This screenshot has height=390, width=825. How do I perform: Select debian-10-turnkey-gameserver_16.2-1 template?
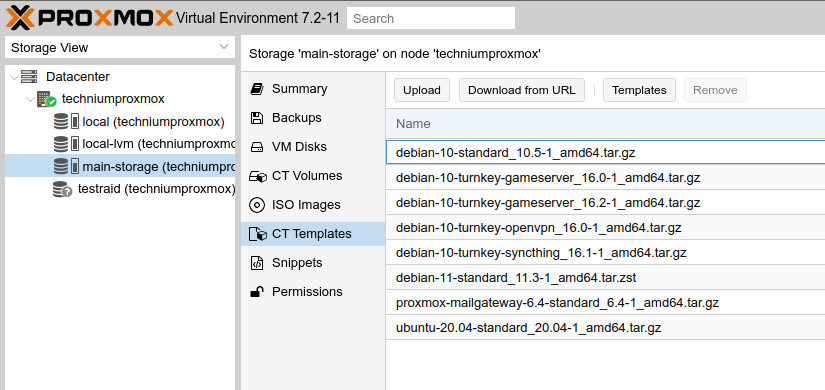click(605, 203)
